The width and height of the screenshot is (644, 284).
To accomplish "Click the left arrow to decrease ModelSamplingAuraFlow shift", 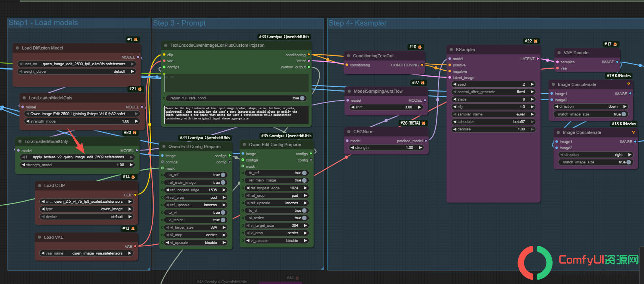I will [x=353, y=107].
